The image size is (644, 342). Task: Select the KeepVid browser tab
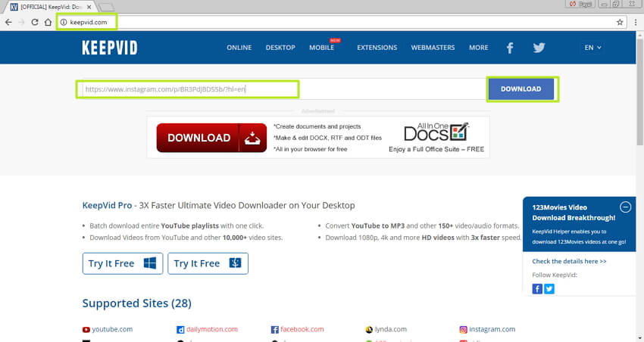pyautogui.click(x=49, y=7)
